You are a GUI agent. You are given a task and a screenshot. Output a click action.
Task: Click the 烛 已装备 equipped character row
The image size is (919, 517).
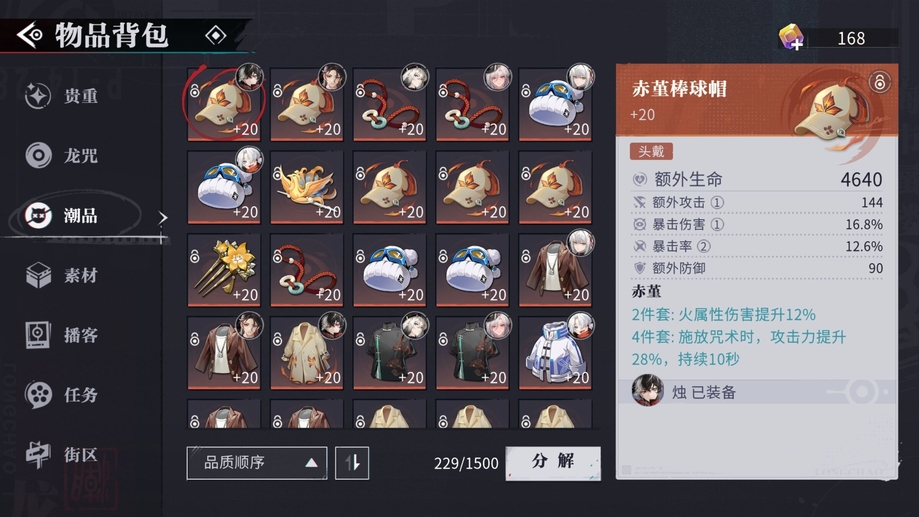click(757, 392)
